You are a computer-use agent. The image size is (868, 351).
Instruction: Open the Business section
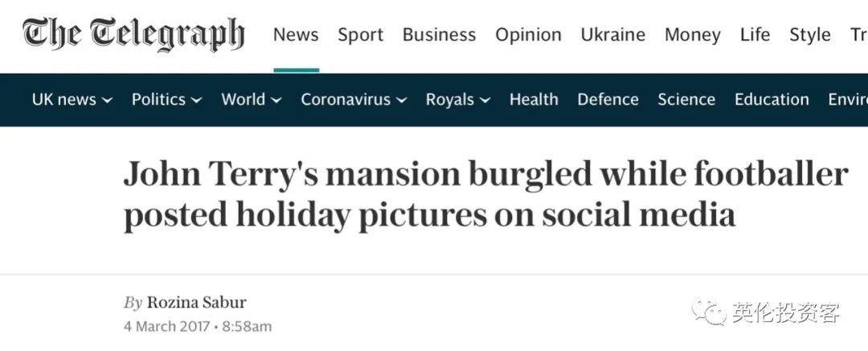pos(439,35)
